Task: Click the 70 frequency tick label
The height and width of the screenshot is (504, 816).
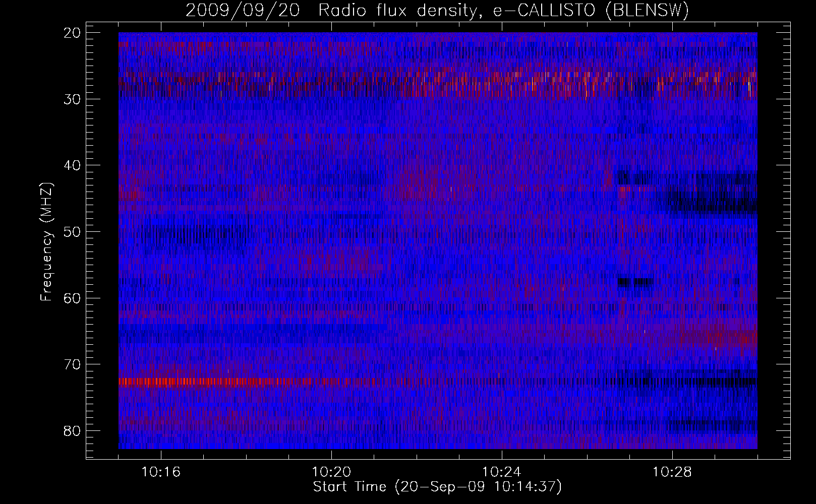Action: [x=73, y=364]
